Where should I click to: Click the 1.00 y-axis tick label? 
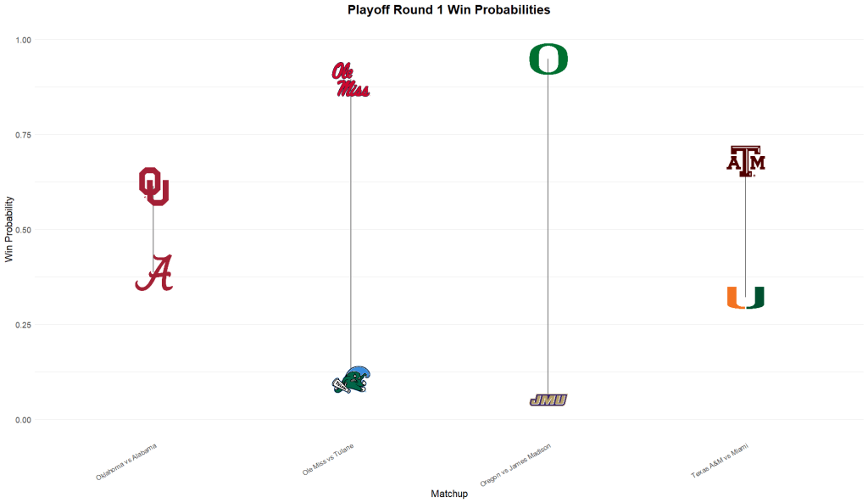24,40
